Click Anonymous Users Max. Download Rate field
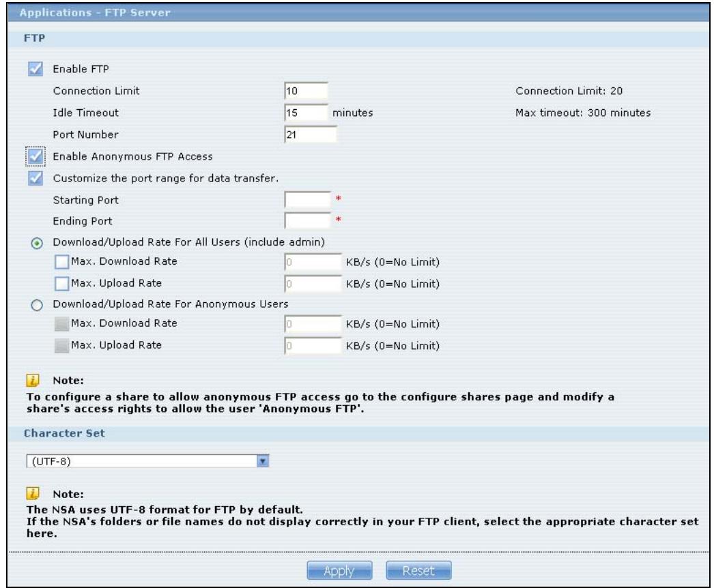The width and height of the screenshot is (714, 588). pos(313,324)
